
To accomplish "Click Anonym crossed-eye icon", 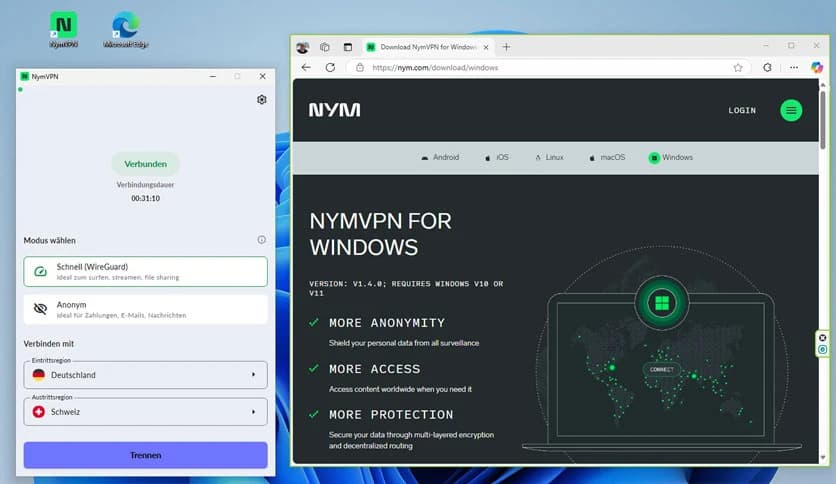I will pos(41,309).
